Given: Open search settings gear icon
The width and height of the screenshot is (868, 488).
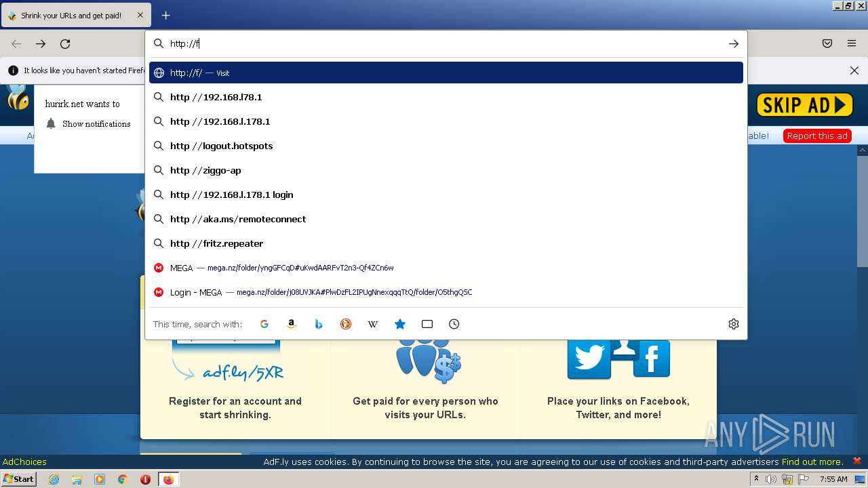Looking at the screenshot, I should tap(733, 324).
